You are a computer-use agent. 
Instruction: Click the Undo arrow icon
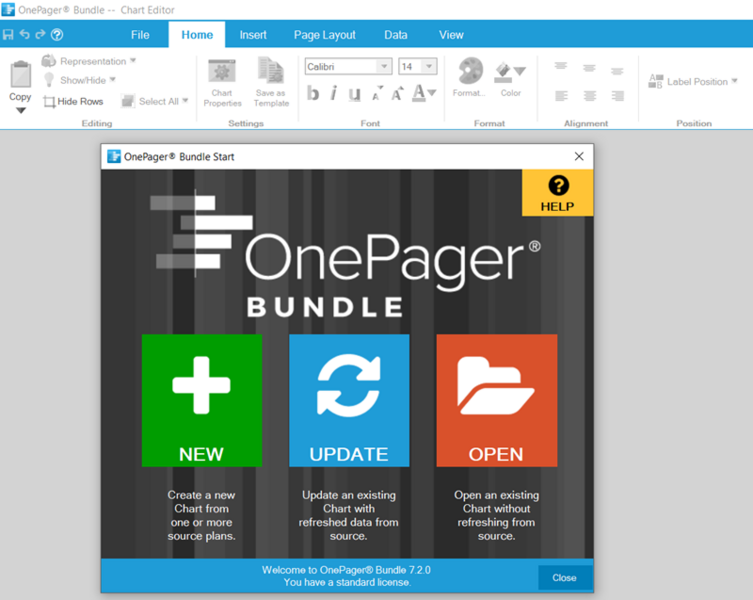(x=24, y=34)
